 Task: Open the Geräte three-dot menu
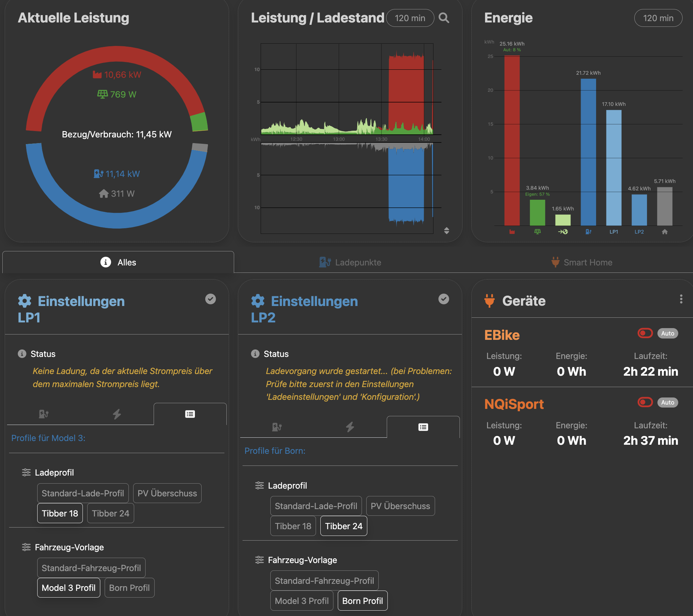[681, 299]
